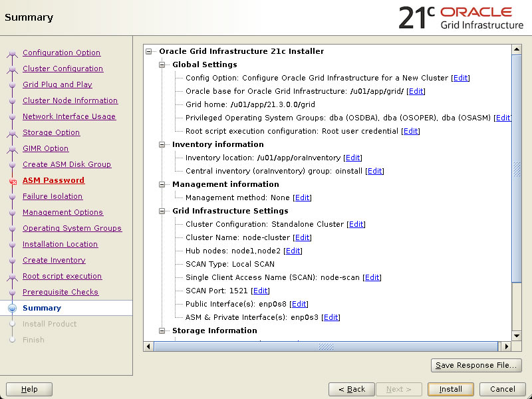Screen dimensions: 532x399
Task: Collapse the Grid Infrastructure Settings section
Action: [x=162, y=211]
